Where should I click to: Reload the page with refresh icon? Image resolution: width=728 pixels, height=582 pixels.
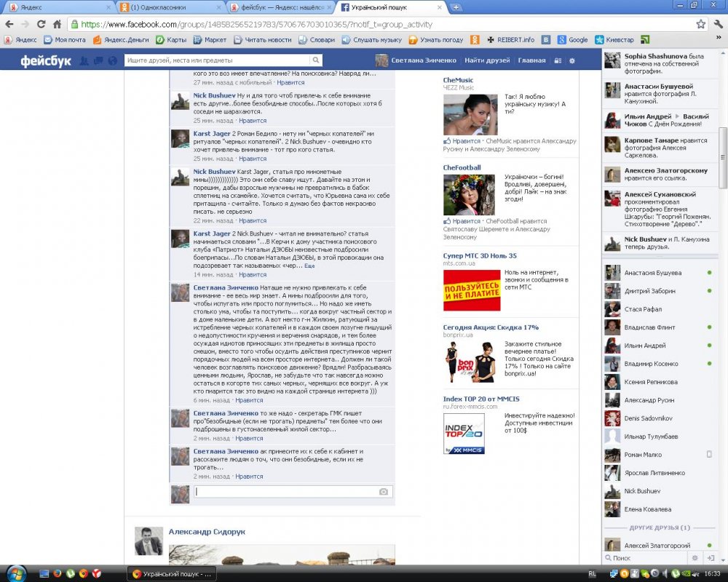41,24
